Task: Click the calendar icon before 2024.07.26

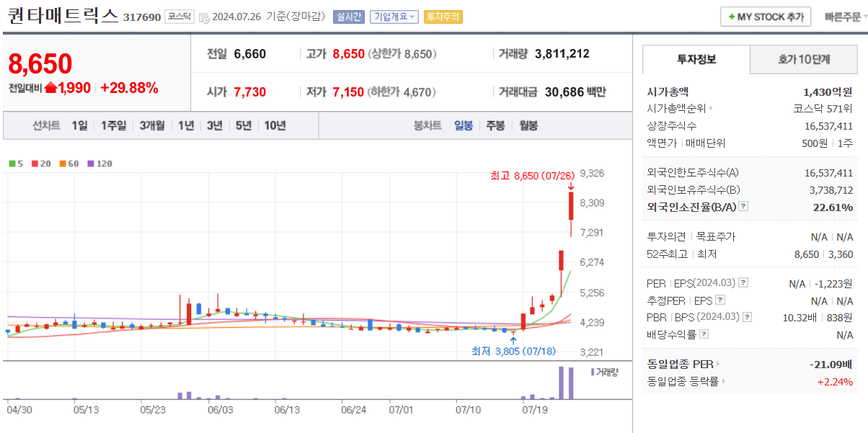Action: 203,17
